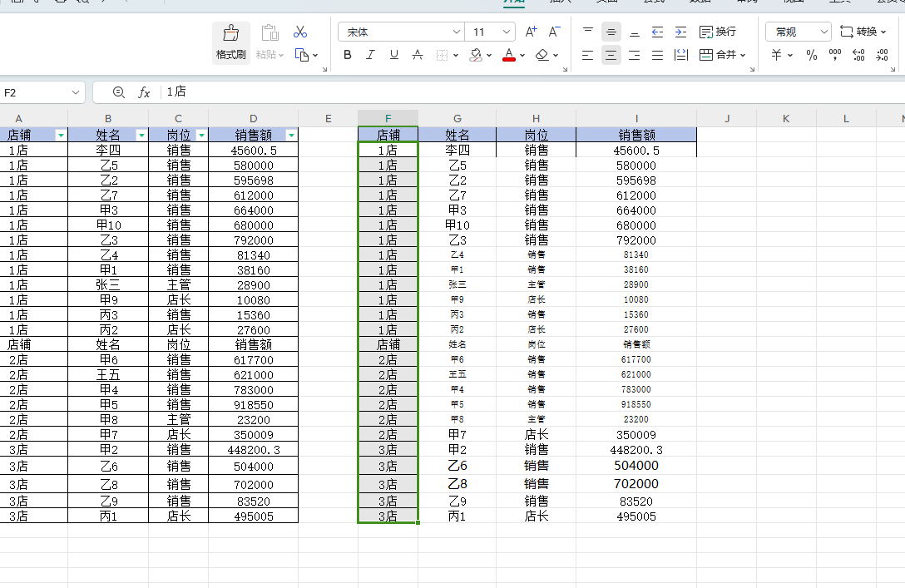Open font settings dialog launcher
Viewport: 905px width, 588px height.
565,69
